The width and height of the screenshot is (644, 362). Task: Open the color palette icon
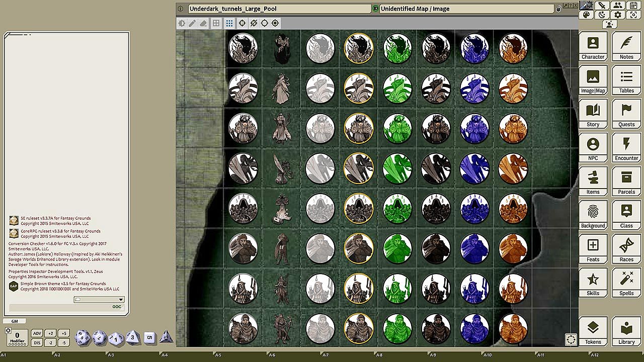coord(586,15)
